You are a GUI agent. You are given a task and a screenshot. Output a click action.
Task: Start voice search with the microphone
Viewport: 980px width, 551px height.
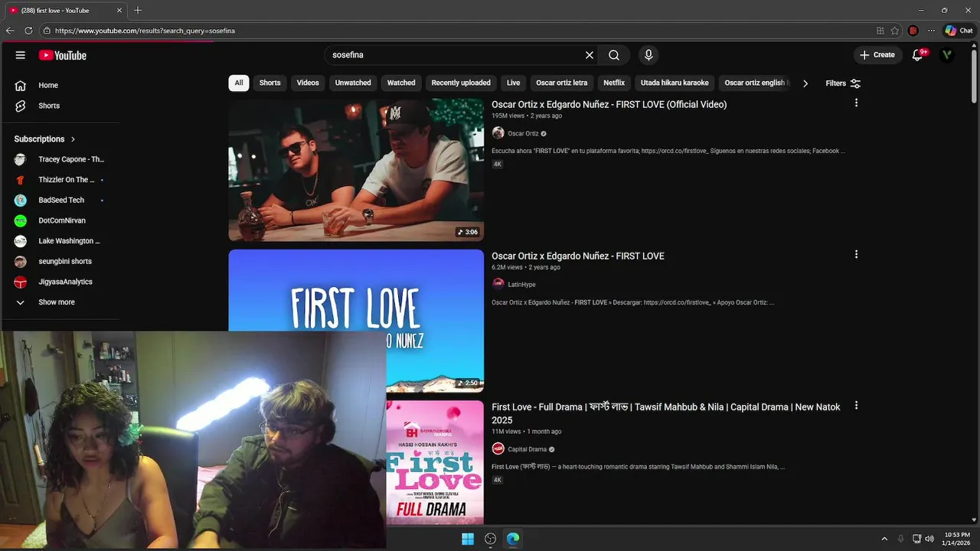[648, 55]
